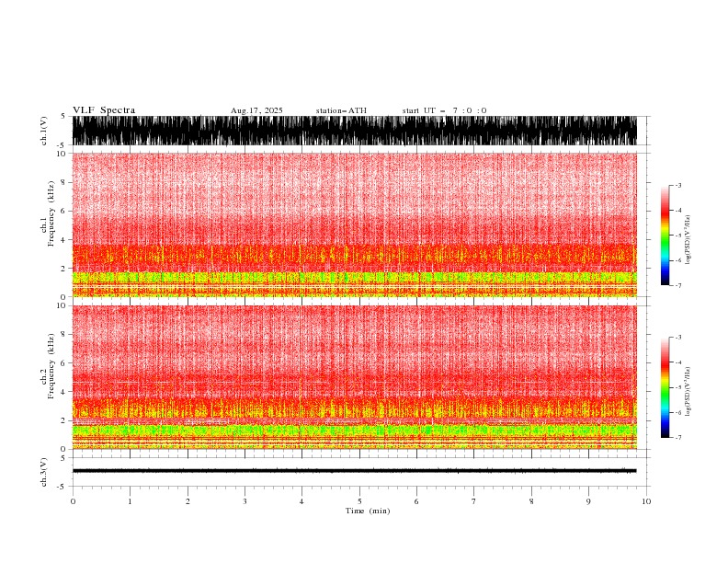Click the "9" minute tick label
The width and height of the screenshot is (728, 563).
[588, 501]
